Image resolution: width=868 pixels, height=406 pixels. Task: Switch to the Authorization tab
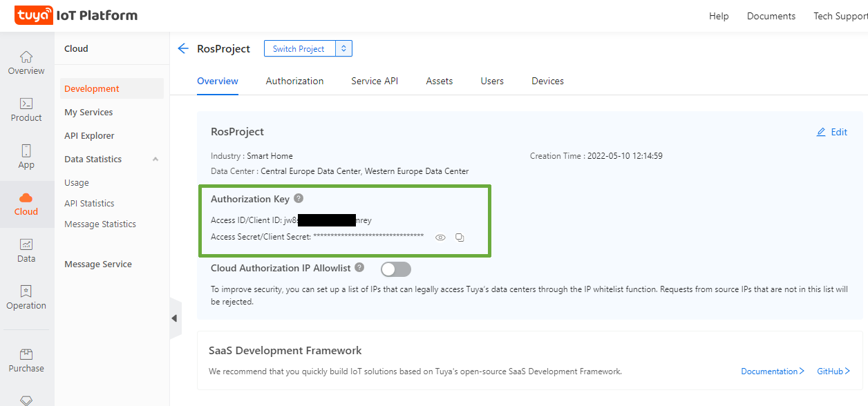tap(294, 81)
